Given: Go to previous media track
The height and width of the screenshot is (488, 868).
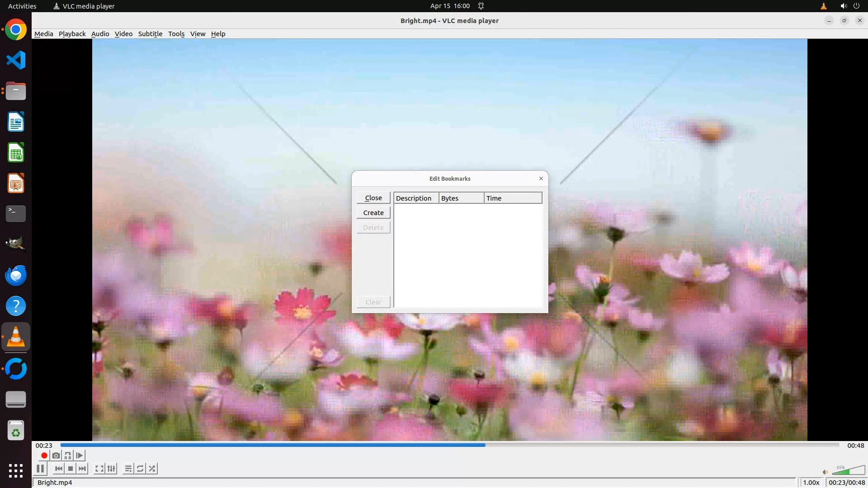Looking at the screenshot, I should coord(59,469).
